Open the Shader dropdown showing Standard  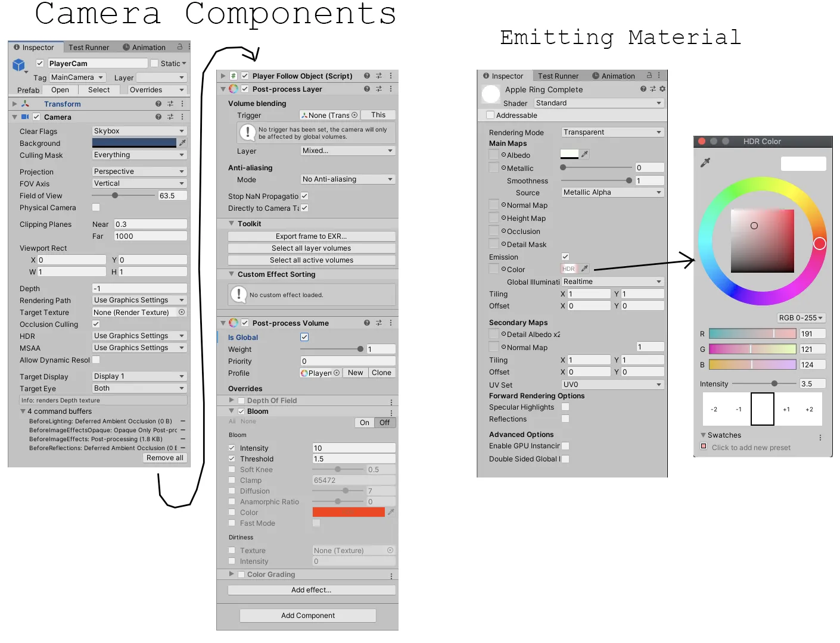(599, 103)
